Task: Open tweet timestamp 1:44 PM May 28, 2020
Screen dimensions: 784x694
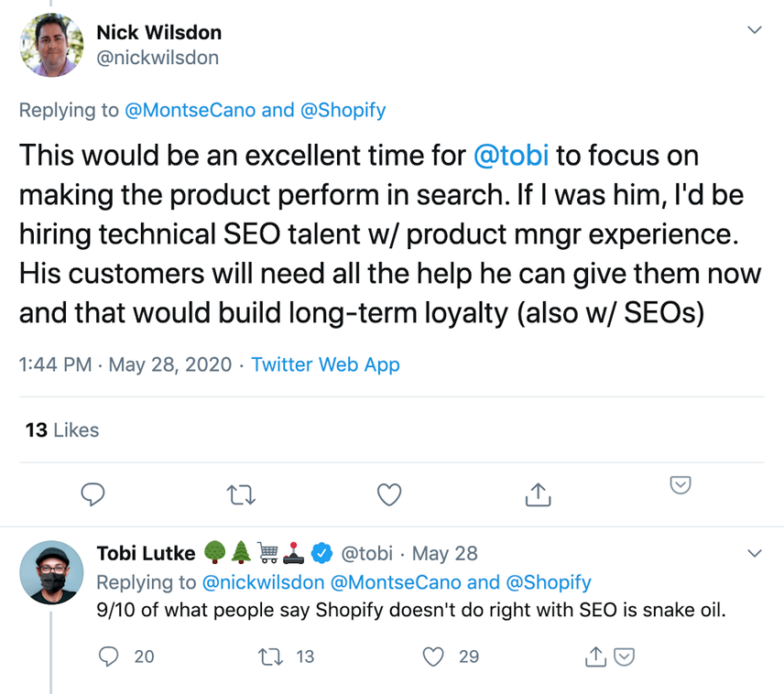Action: click(125, 364)
